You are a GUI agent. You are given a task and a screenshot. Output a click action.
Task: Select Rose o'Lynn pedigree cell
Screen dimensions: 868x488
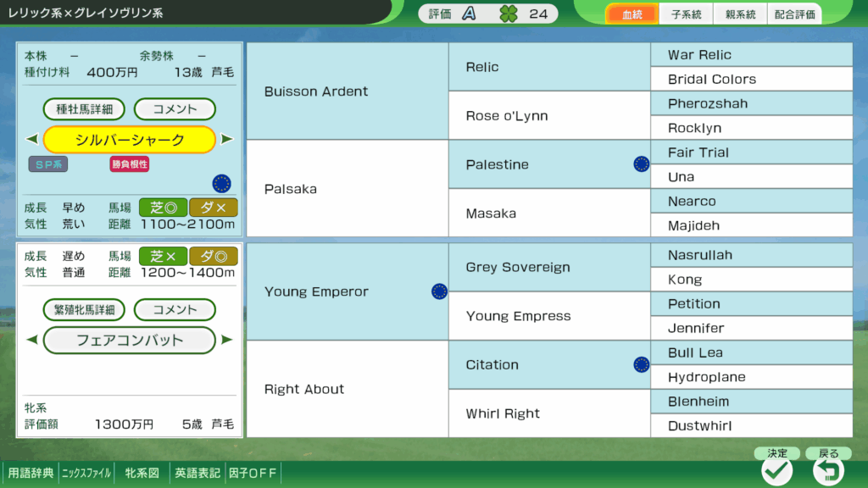(x=549, y=115)
